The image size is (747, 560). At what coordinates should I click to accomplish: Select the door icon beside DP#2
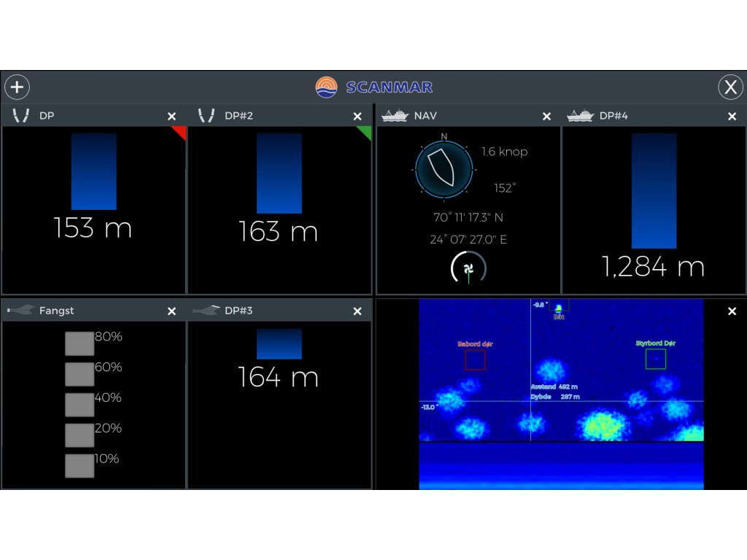(x=206, y=116)
